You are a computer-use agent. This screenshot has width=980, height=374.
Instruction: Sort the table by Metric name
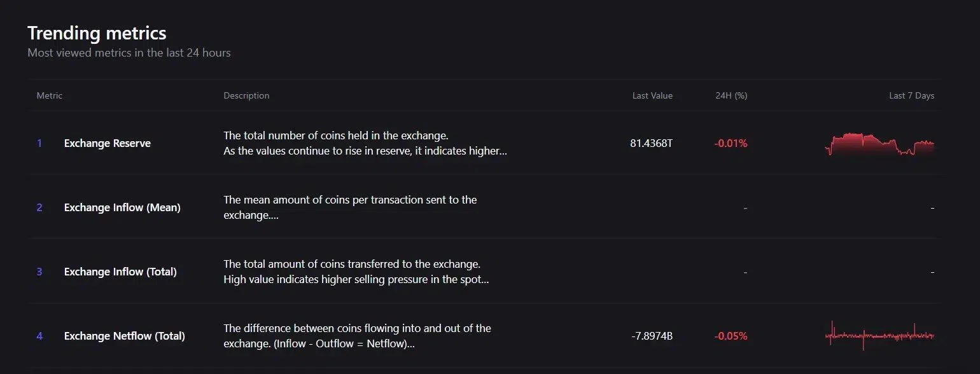[x=49, y=95]
